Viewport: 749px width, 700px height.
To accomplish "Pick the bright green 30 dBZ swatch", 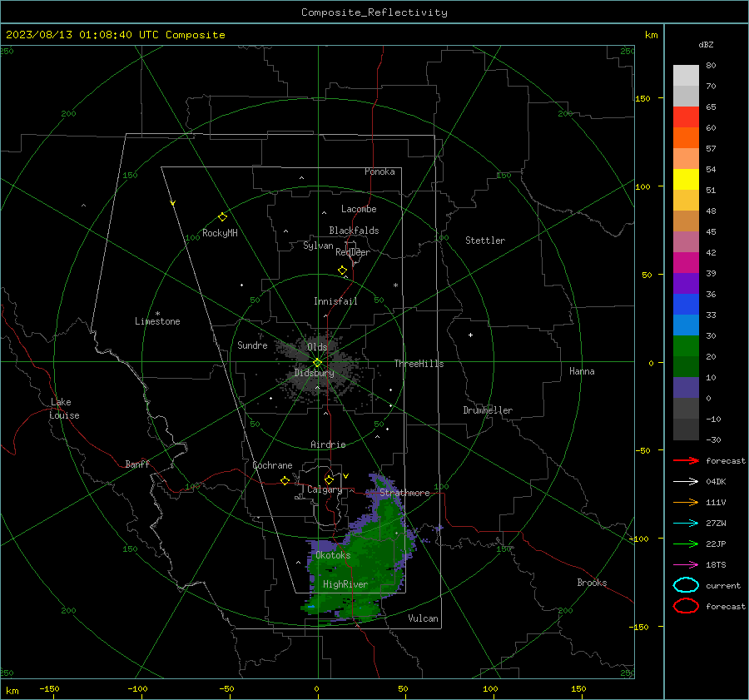I will pos(686,345).
